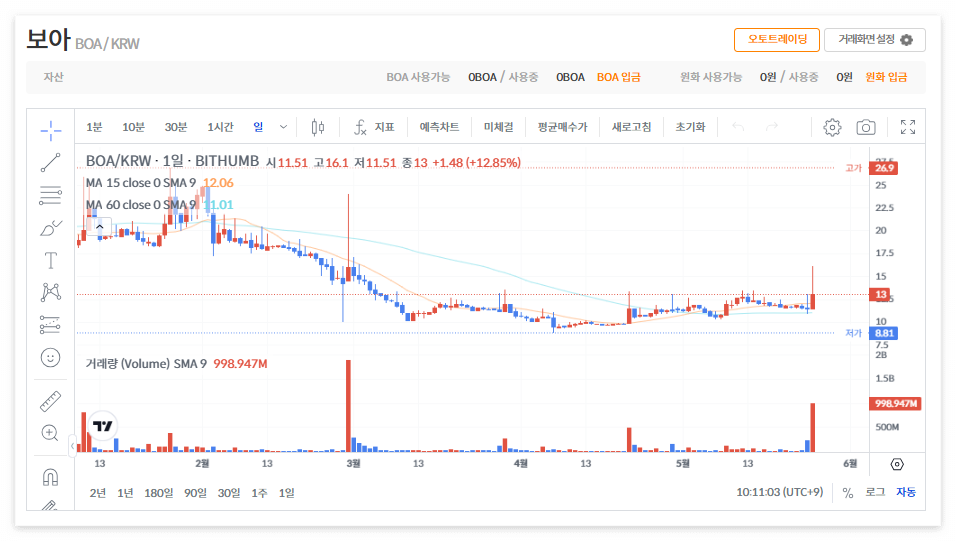The image size is (956, 541).
Task: Toggle 로그 logarithmic scale
Action: [x=875, y=492]
